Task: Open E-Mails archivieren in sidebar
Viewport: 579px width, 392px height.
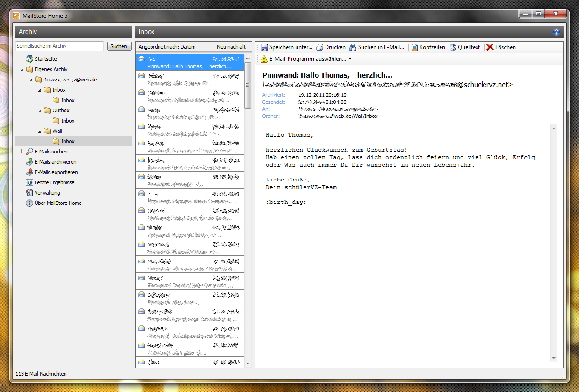Action: pyautogui.click(x=55, y=162)
